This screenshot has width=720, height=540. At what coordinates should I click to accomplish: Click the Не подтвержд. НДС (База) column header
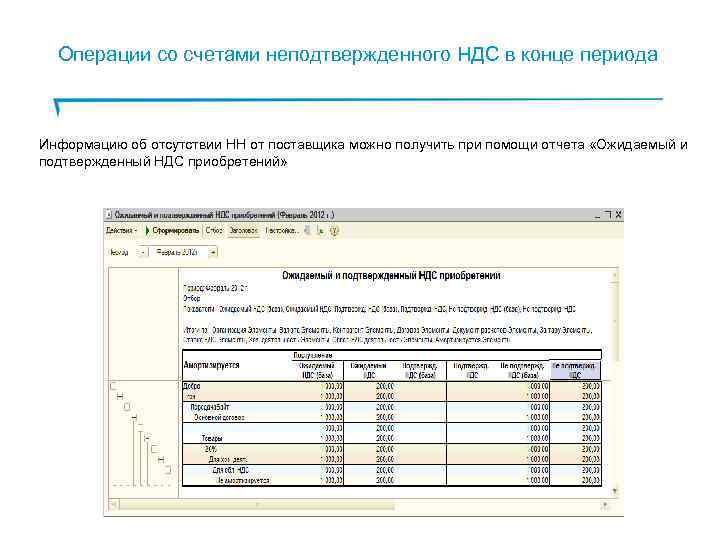point(522,370)
